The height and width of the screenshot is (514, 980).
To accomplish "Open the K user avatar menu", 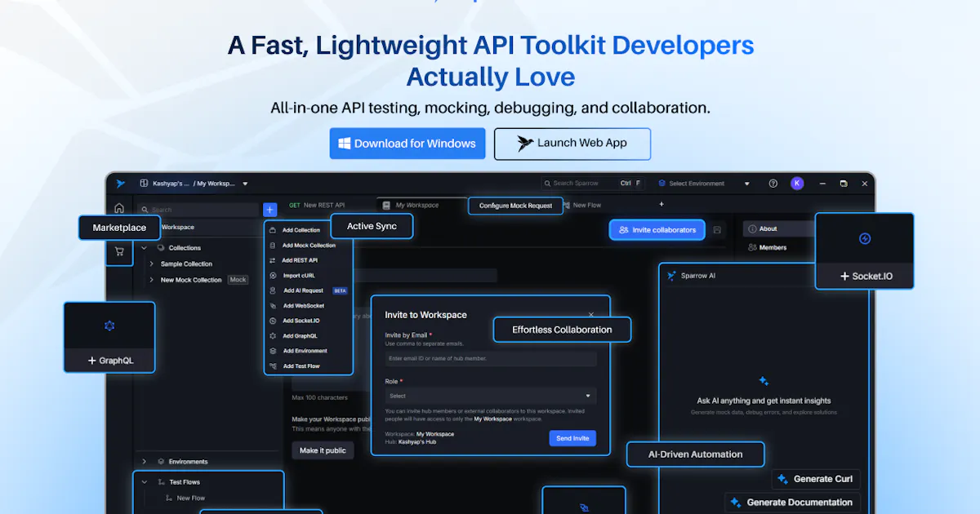I will click(797, 184).
